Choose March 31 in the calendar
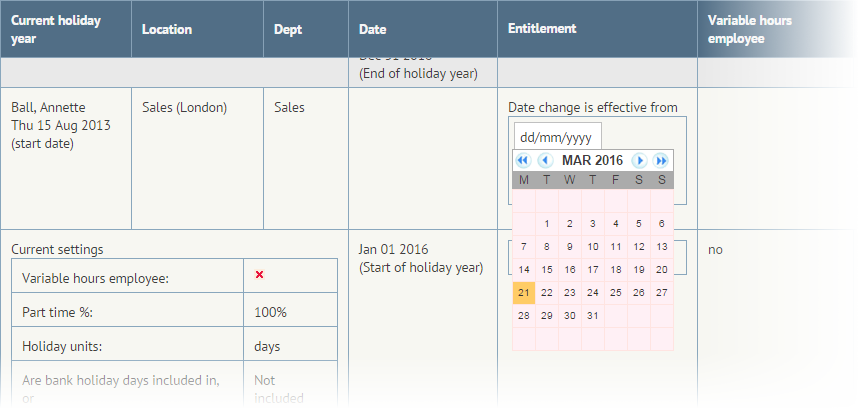The width and height of the screenshot is (858, 408). click(593, 315)
